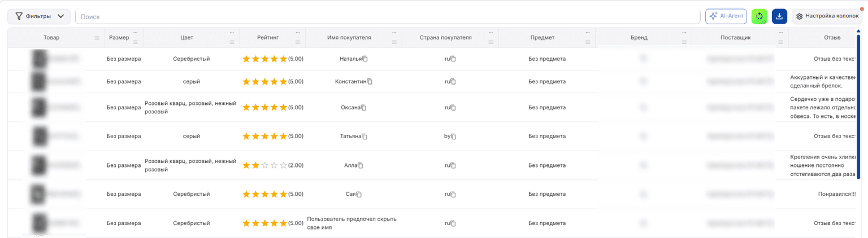Click the hamburger icon in Товар column header
The width and height of the screenshot is (868, 238).
(97, 38)
